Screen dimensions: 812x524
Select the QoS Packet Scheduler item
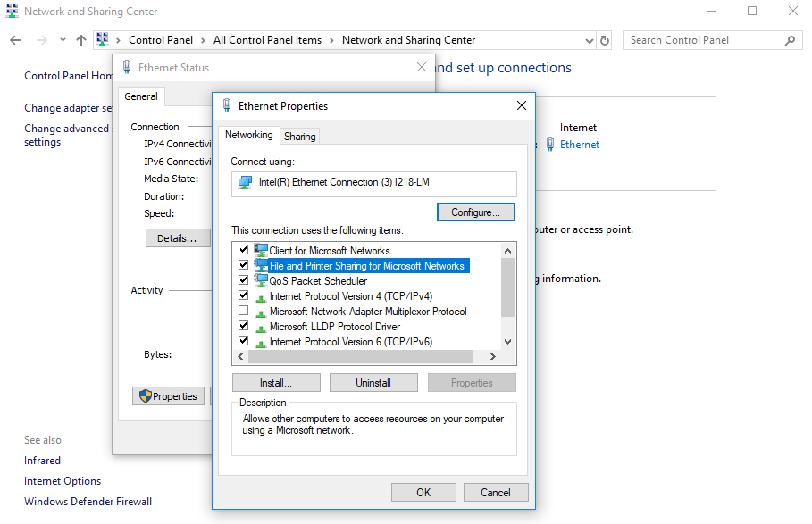tap(318, 281)
